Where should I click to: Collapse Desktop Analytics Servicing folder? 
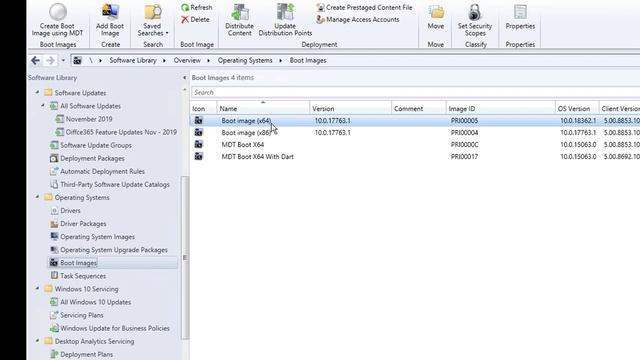(x=37, y=341)
